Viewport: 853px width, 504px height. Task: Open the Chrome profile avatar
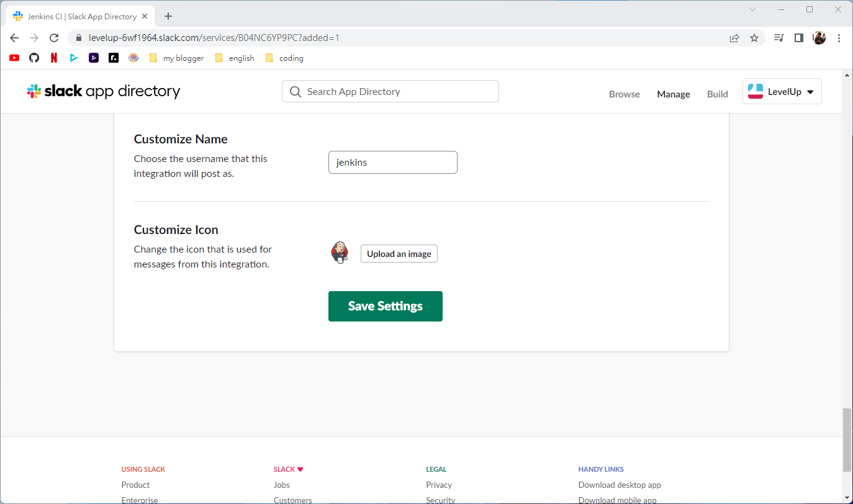819,38
